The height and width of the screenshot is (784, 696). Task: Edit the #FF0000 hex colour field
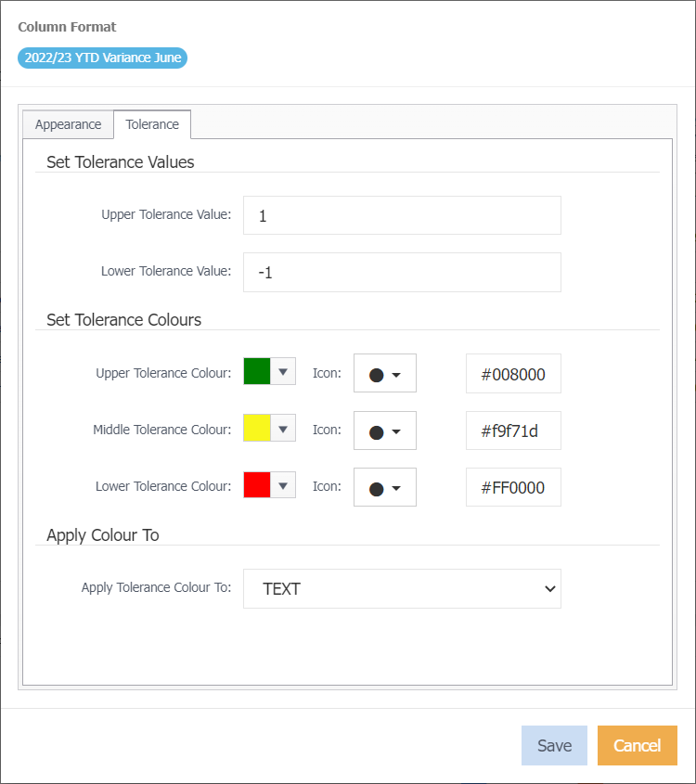(513, 488)
